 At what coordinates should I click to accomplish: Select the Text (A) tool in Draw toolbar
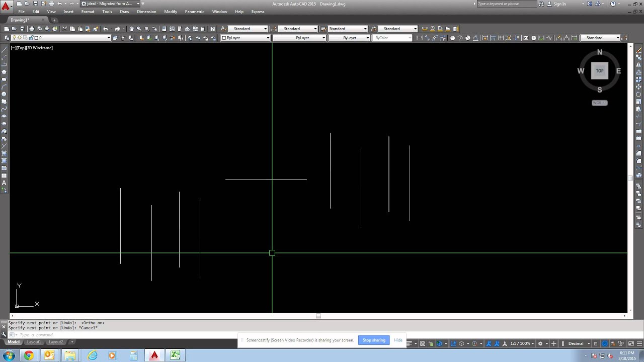coord(5,183)
